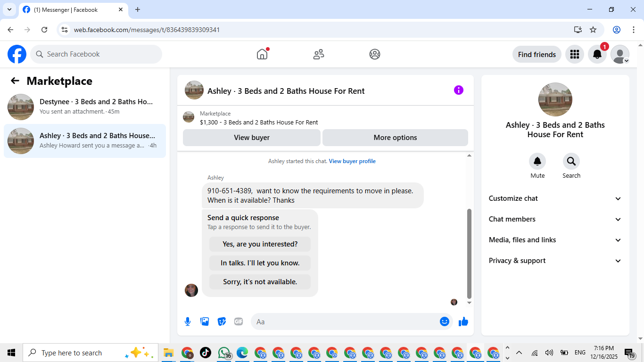
Task: Click the browser address bar URL
Action: pyautogui.click(x=147, y=30)
